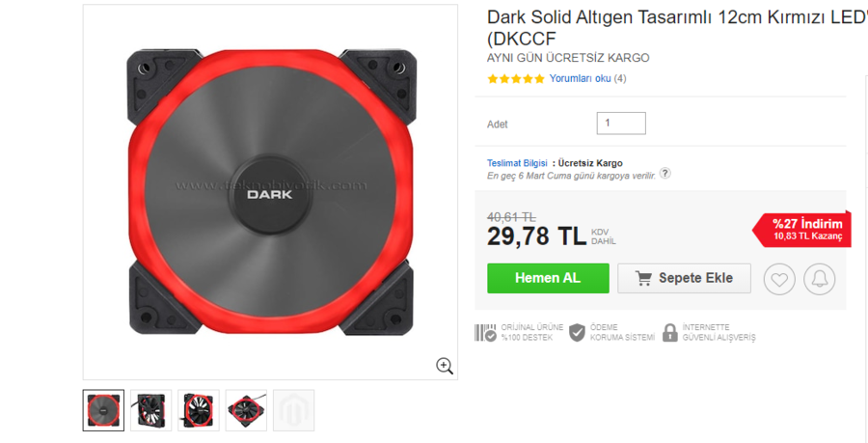Select the fifth placeholder thumbnail

pyautogui.click(x=294, y=410)
